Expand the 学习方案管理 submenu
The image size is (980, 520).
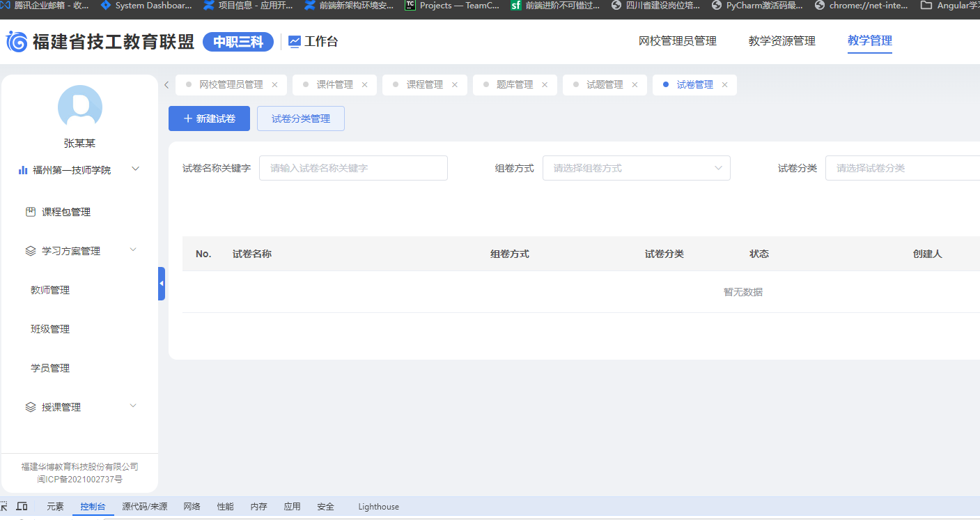133,250
